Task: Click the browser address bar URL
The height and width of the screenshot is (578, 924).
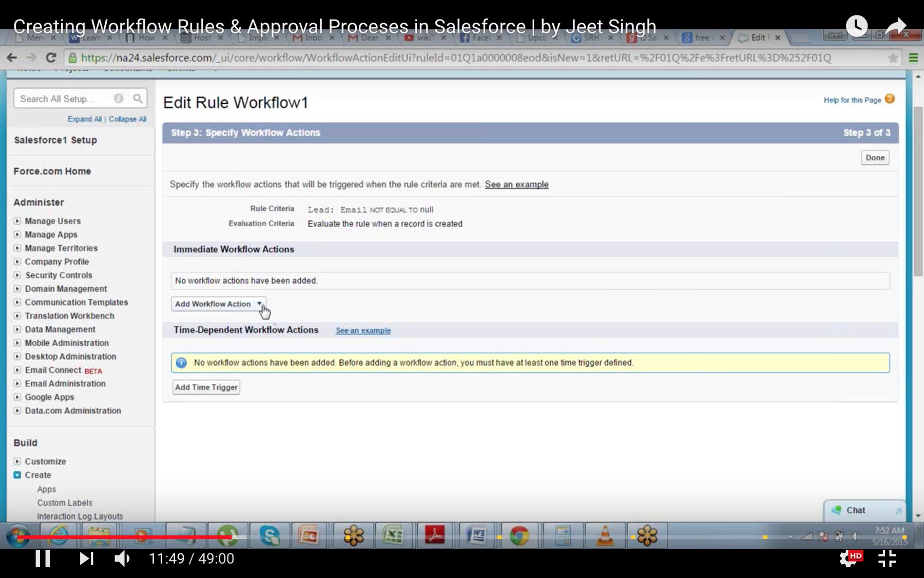Action: point(456,58)
